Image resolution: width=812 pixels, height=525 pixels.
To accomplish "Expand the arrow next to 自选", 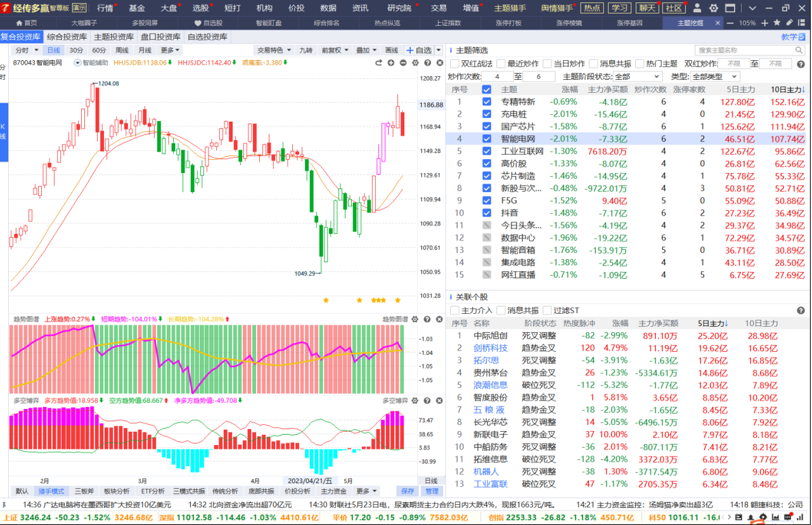I will click(x=437, y=50).
